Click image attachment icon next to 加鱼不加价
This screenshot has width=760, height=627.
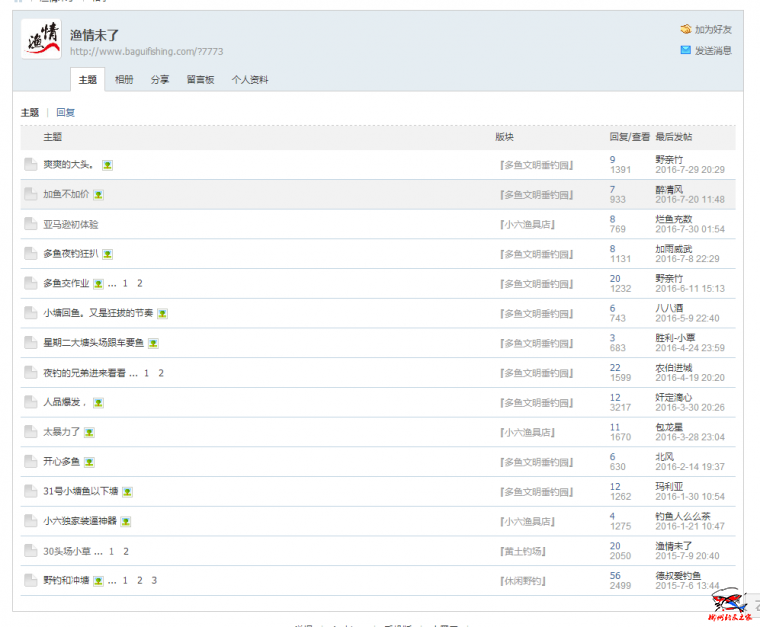point(99,195)
